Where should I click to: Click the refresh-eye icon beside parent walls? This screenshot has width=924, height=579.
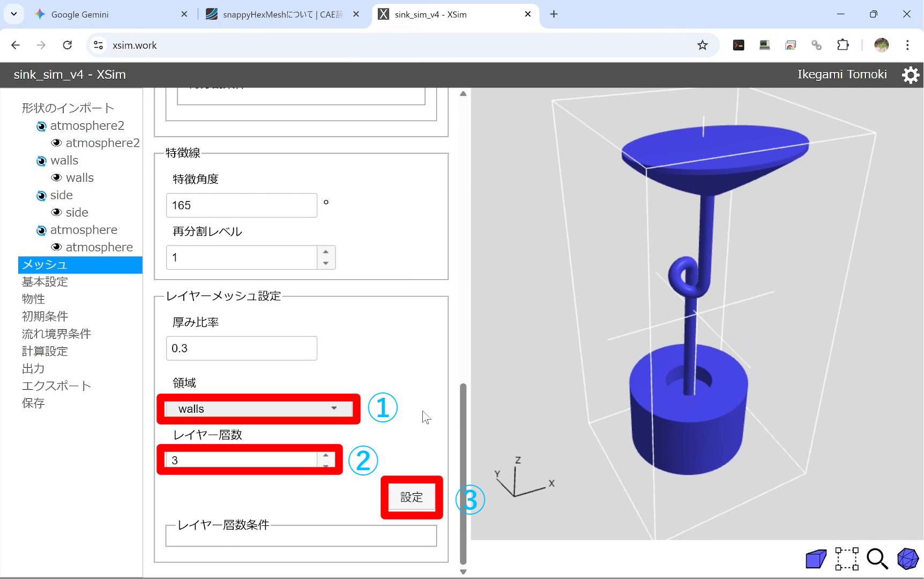[41, 161]
